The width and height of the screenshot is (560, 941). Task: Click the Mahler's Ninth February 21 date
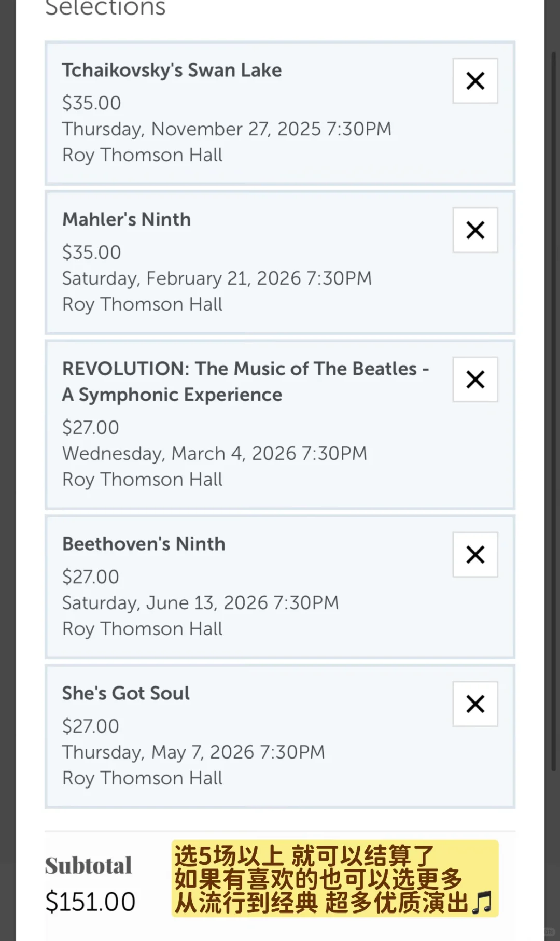click(x=217, y=278)
